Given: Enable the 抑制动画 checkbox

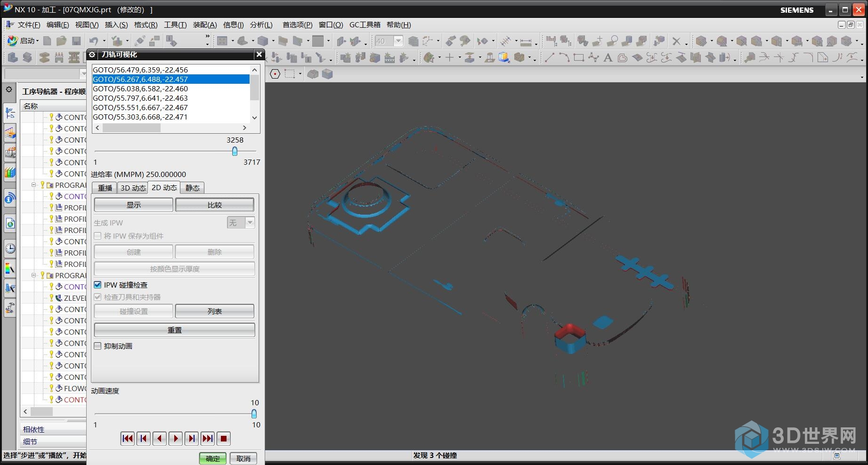Looking at the screenshot, I should tap(98, 346).
